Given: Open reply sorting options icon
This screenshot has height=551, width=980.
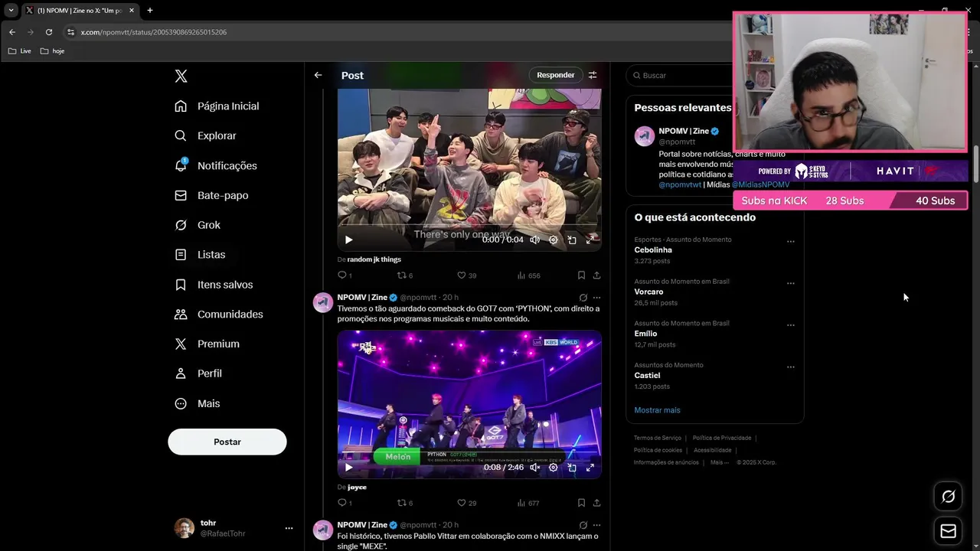Looking at the screenshot, I should point(593,75).
